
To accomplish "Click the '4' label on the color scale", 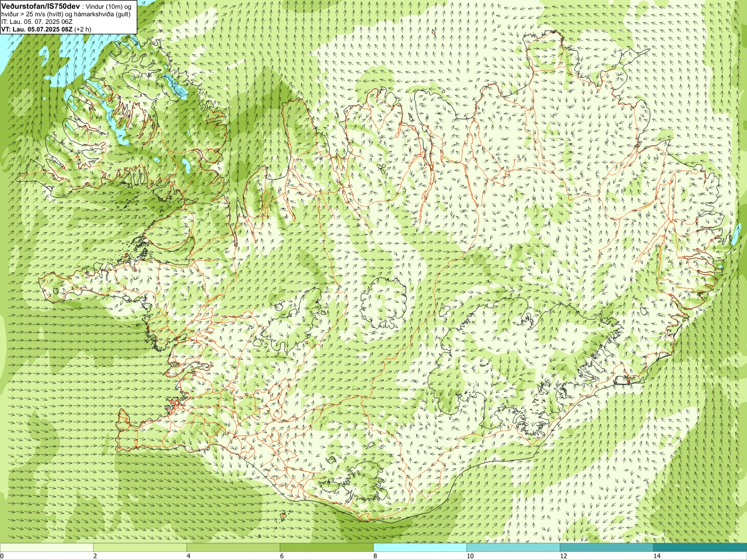I will pos(189,556).
